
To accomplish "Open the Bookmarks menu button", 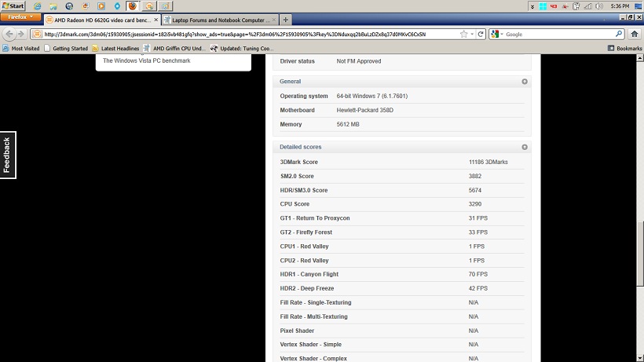I will (624, 49).
